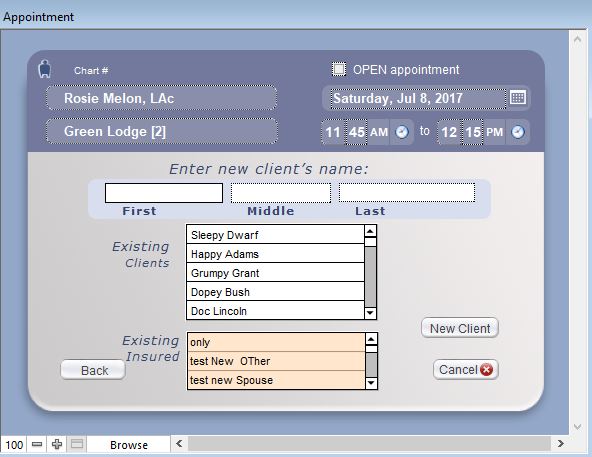Open the Green Lodge [2] location dropdown

point(161,131)
